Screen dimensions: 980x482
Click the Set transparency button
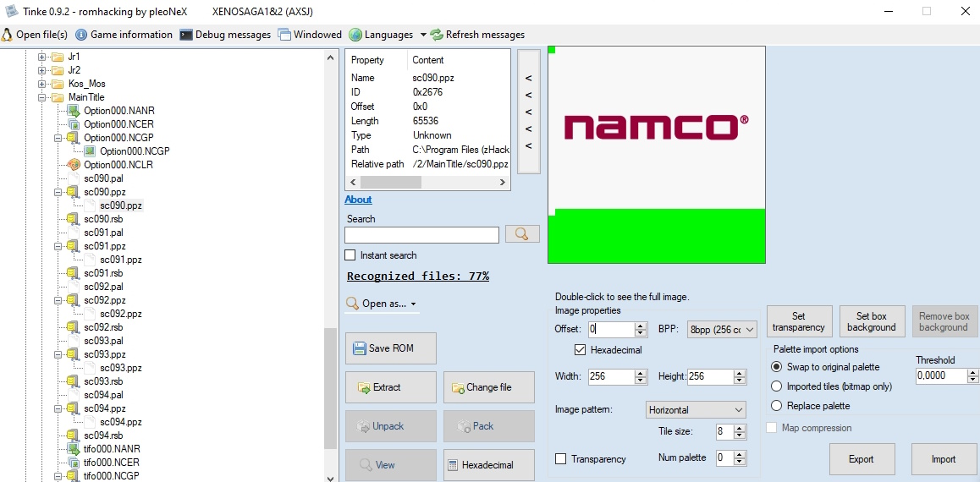799,321
